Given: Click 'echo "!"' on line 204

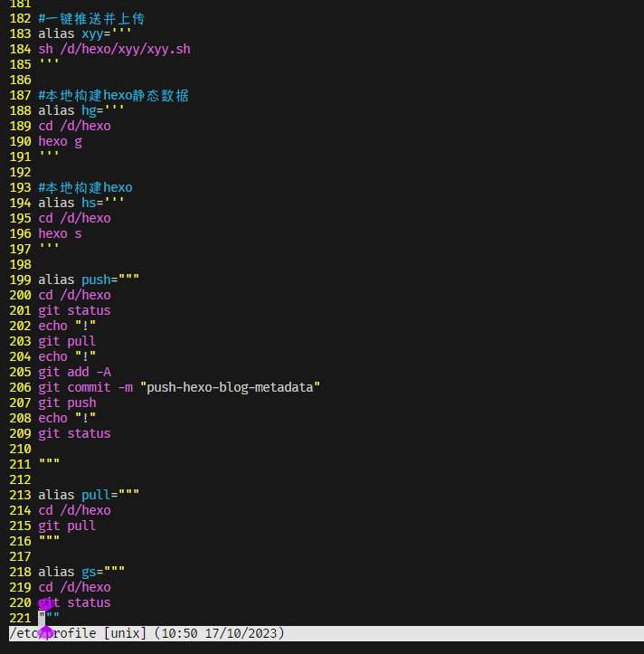Looking at the screenshot, I should coord(67,356).
